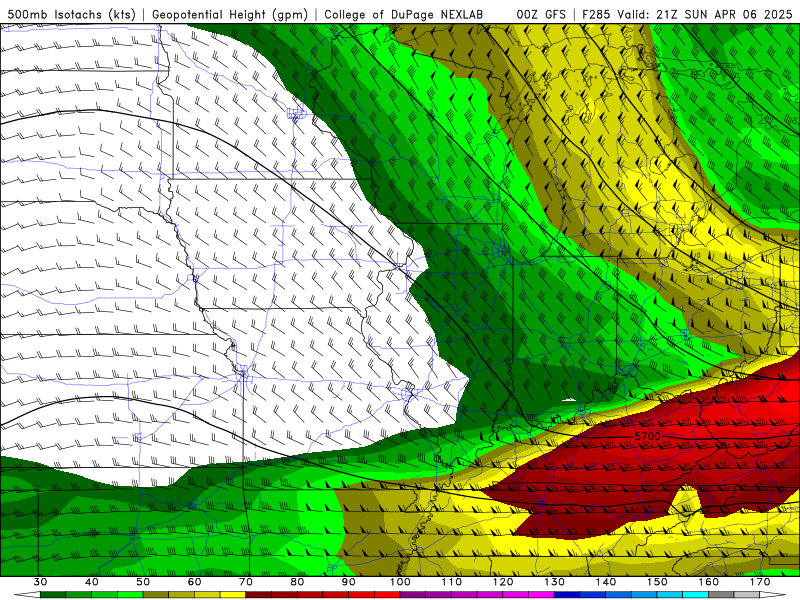The width and height of the screenshot is (800, 600).
Task: Click the dark blue swatch right of 130
Action: point(567,595)
